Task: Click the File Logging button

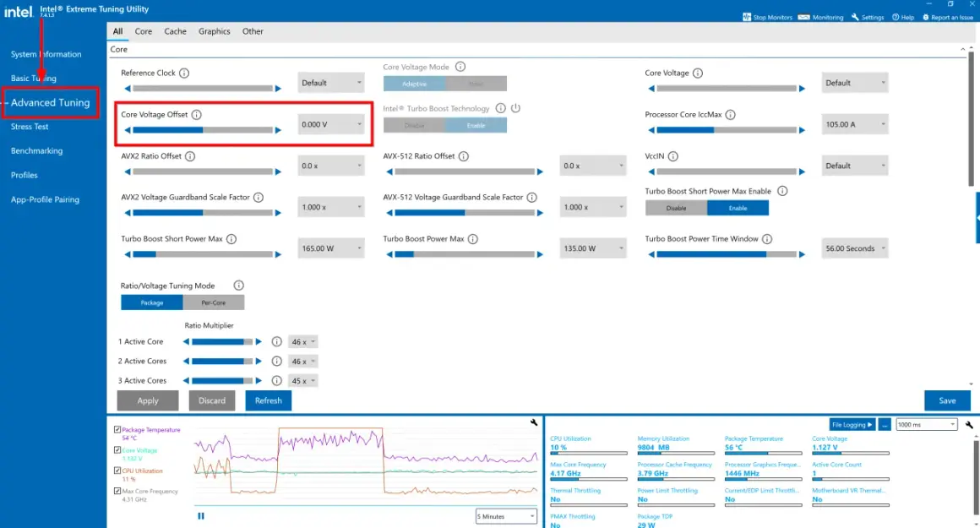Action: 852,424
